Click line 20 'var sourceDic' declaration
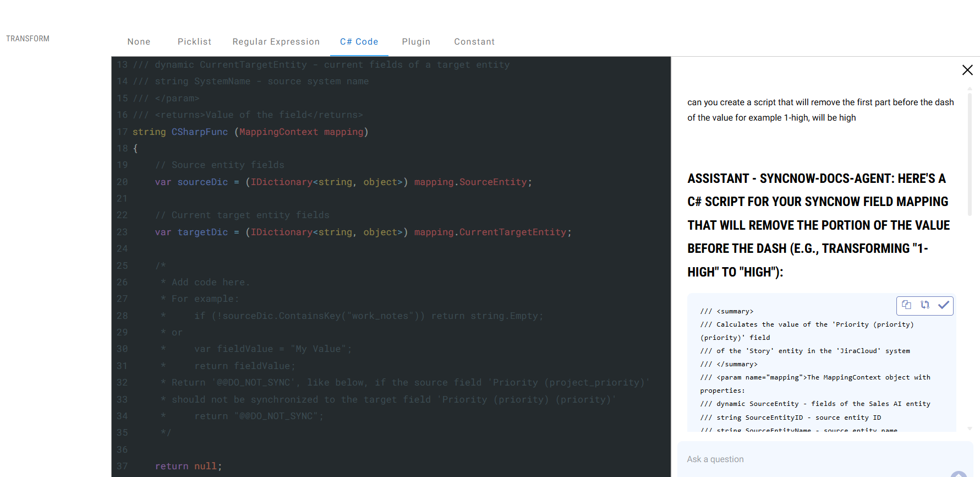The image size is (980, 477). 343,182
